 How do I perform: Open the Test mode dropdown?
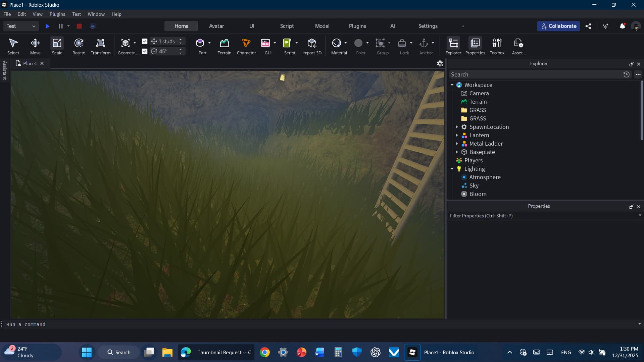pos(21,26)
